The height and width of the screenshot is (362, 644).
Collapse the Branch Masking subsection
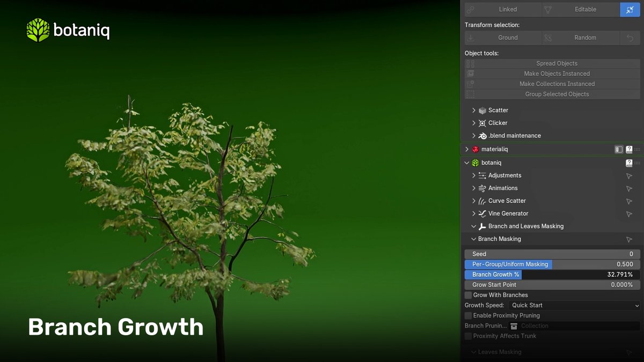(474, 240)
